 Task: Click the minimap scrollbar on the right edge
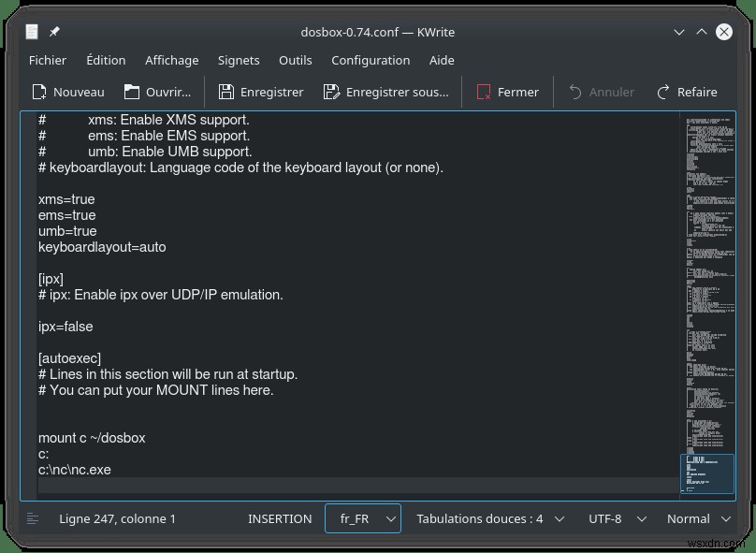[707, 473]
